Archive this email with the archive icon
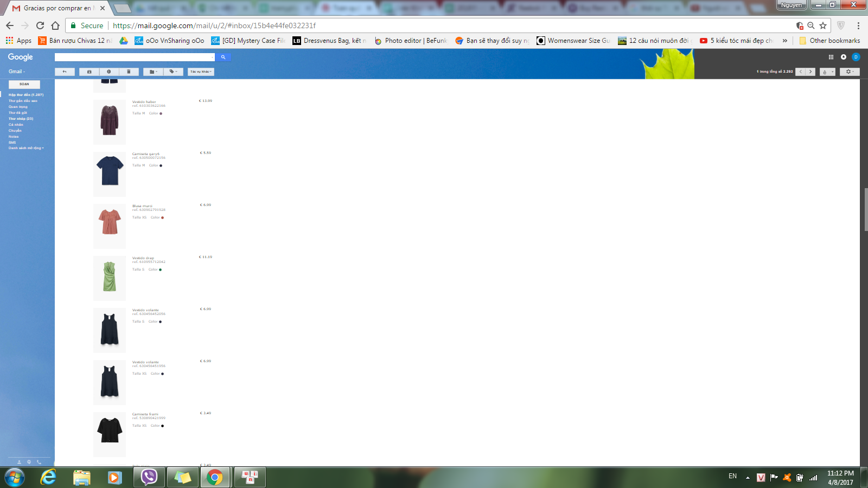This screenshot has height=488, width=868. (x=89, y=72)
